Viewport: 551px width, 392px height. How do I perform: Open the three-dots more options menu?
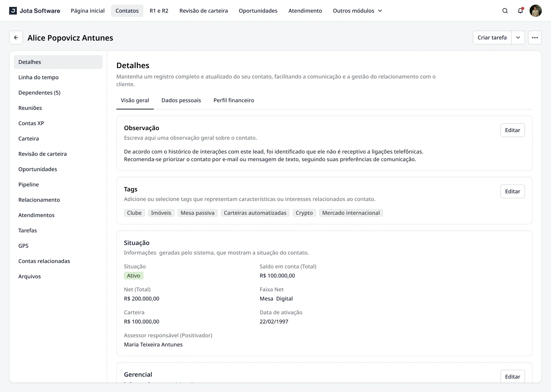coord(535,38)
